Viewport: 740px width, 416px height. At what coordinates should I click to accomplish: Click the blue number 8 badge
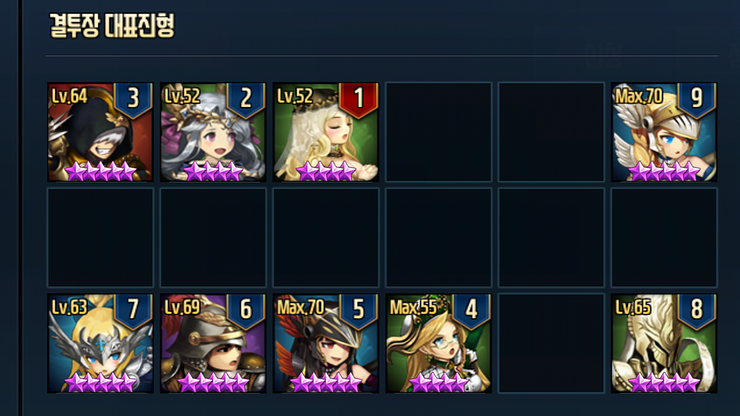pos(697,311)
